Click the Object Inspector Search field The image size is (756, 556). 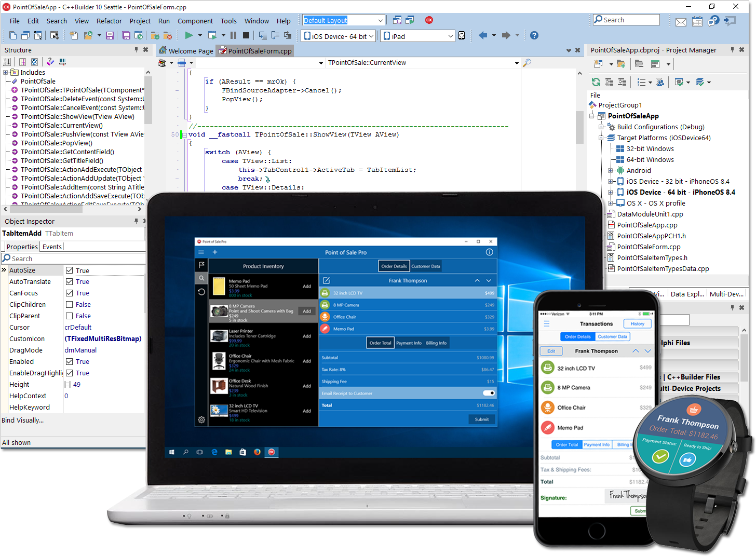(73, 258)
